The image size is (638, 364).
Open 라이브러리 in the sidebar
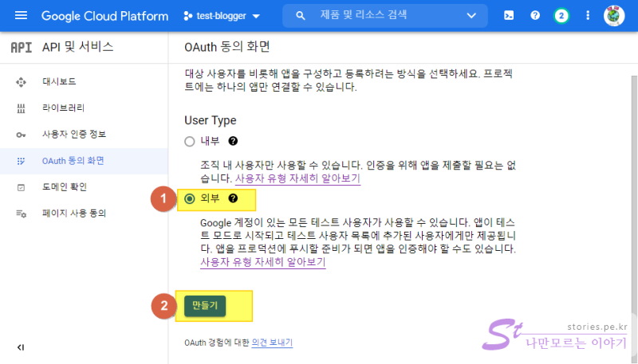point(63,108)
